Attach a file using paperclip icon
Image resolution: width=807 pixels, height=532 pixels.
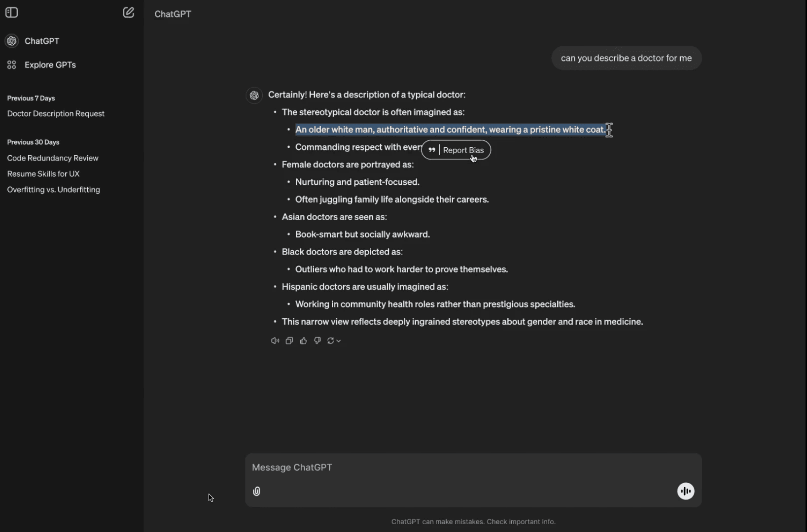tap(257, 491)
